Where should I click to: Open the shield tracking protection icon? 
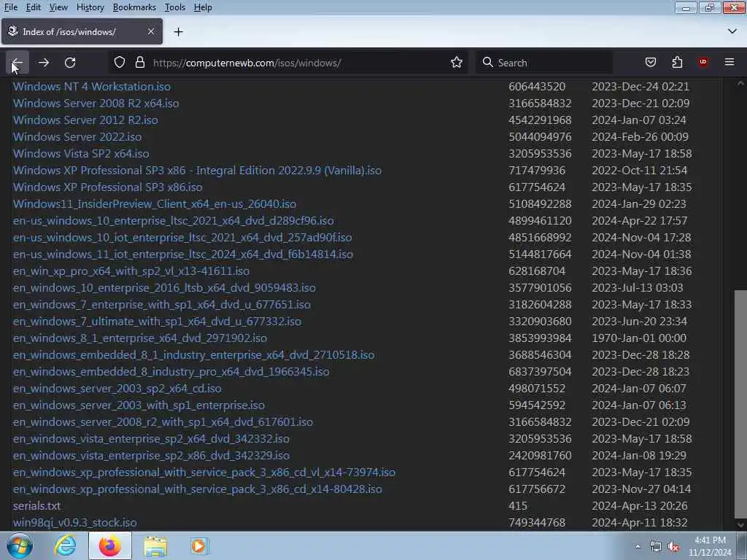tap(120, 63)
